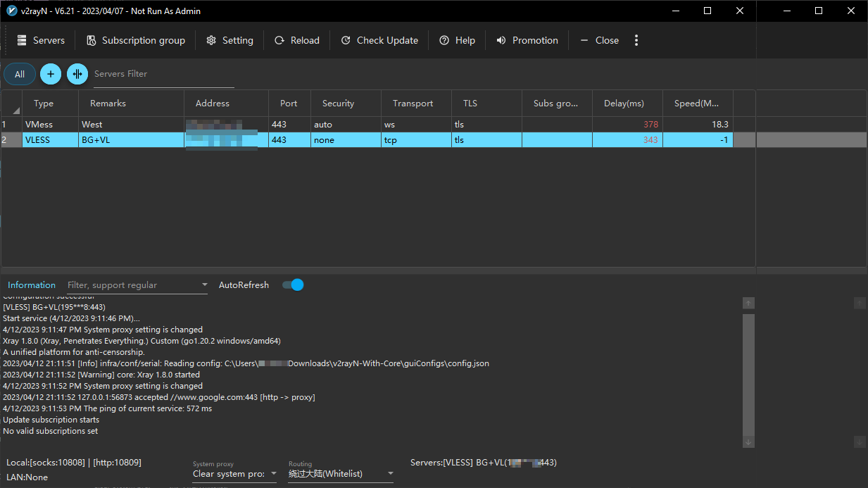Click the three-dot more options icon
This screenshot has width=868, height=488.
point(636,40)
